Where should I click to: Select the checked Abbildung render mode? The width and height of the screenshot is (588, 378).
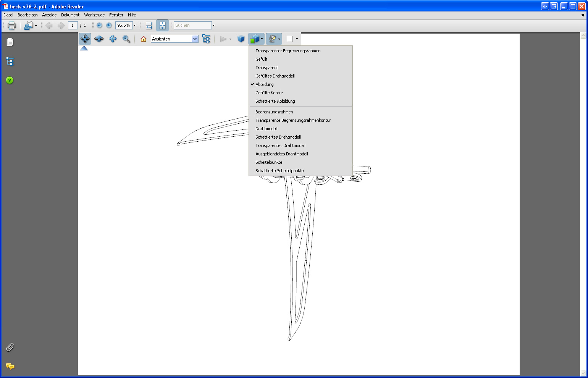(x=300, y=84)
